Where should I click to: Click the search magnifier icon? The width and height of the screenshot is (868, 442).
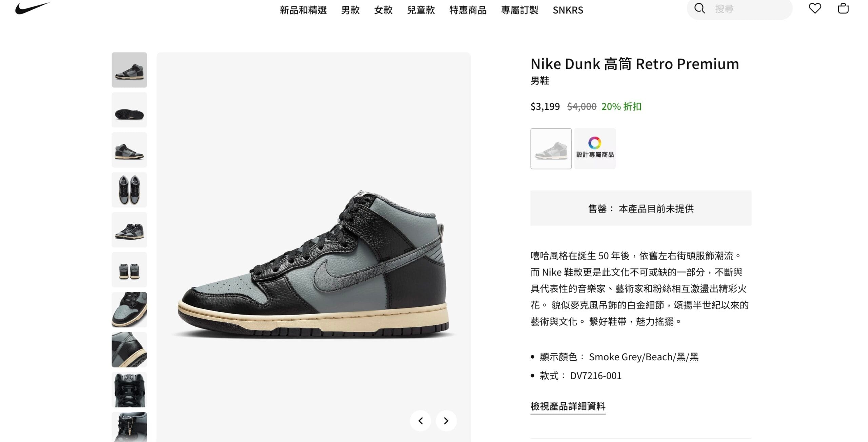699,8
